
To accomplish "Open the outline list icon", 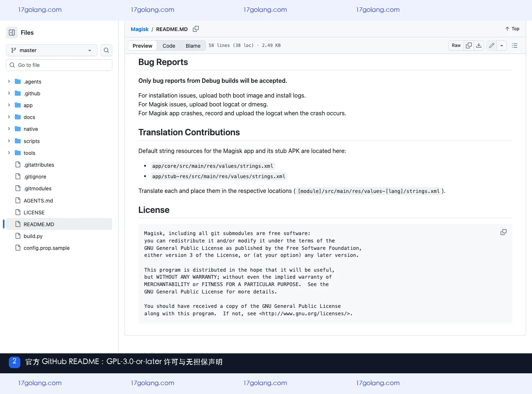I will point(515,45).
